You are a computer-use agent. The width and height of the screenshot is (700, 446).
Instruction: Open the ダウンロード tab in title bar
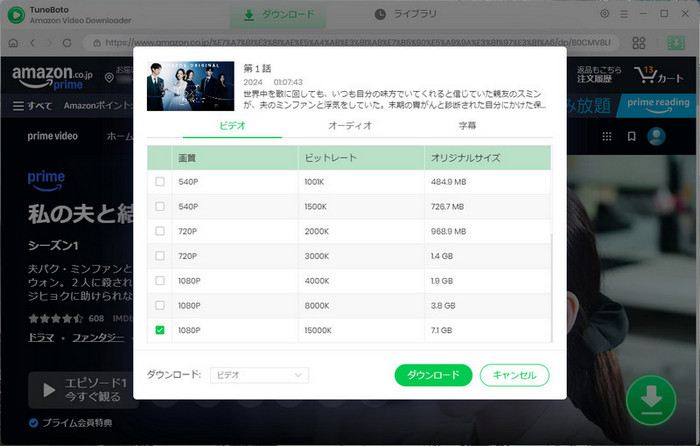(x=278, y=15)
